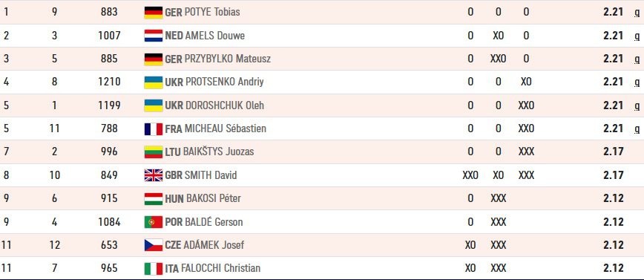Viewport: 644px width, 280px height.
Task: Click the 2.21 result for AMELS Douwe
Action: point(613,36)
